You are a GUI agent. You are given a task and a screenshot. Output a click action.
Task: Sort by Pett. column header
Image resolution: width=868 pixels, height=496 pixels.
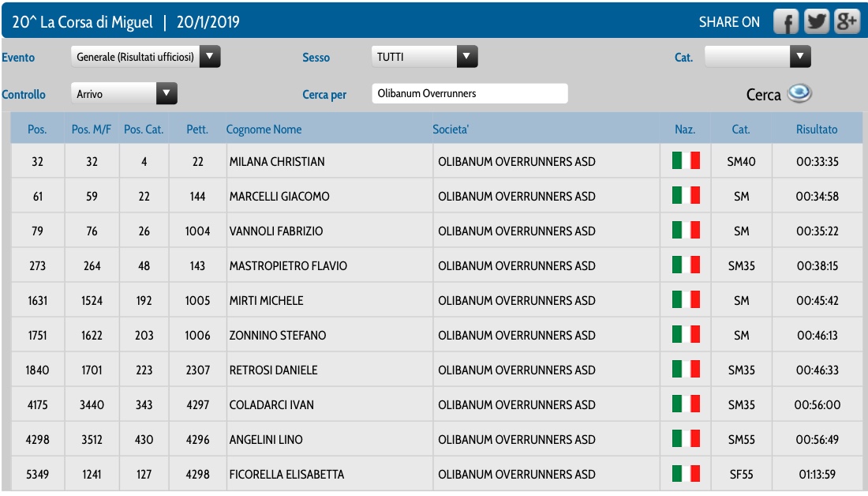tap(197, 129)
